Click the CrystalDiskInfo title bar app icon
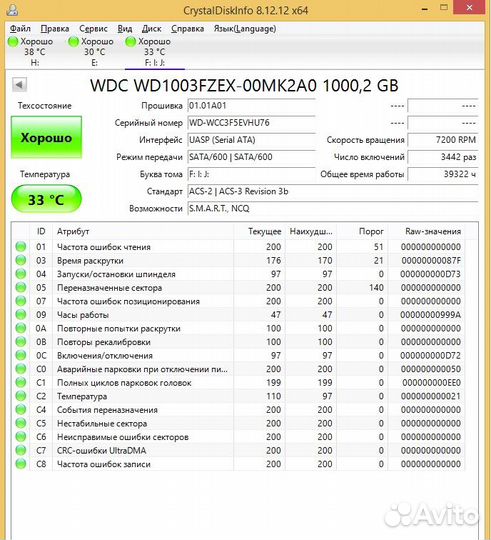 (x=12, y=10)
